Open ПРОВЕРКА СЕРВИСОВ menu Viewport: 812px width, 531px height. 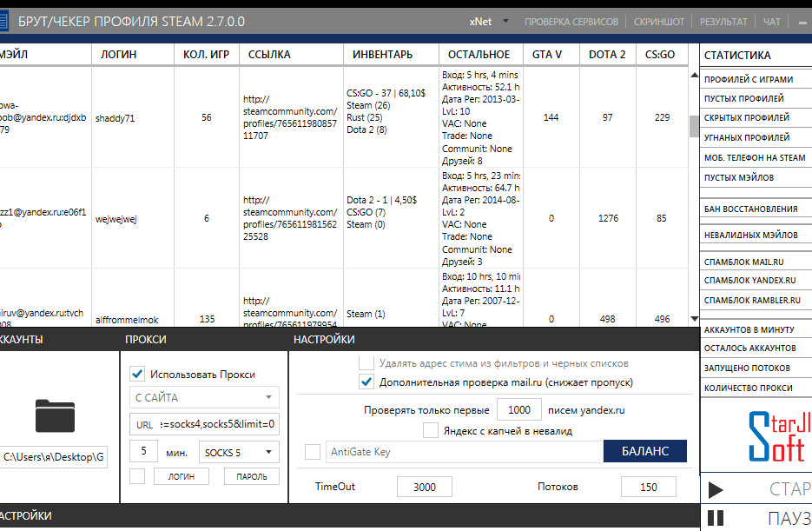(571, 22)
